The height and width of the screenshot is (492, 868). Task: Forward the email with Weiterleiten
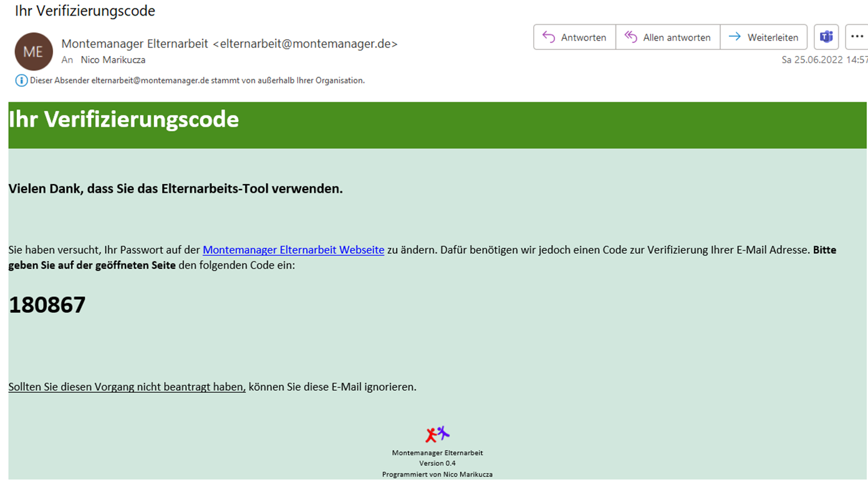(764, 37)
